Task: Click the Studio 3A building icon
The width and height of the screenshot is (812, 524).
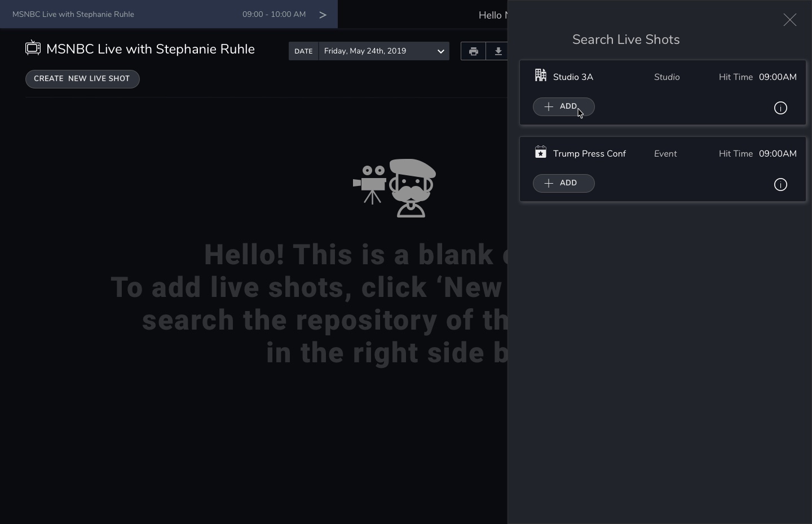Action: (x=540, y=76)
